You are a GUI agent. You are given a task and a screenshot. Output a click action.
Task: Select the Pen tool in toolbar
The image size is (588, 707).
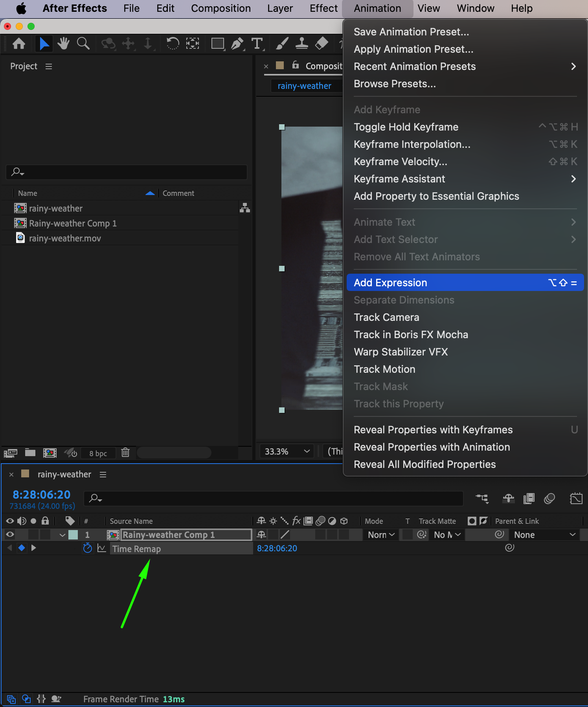(237, 43)
